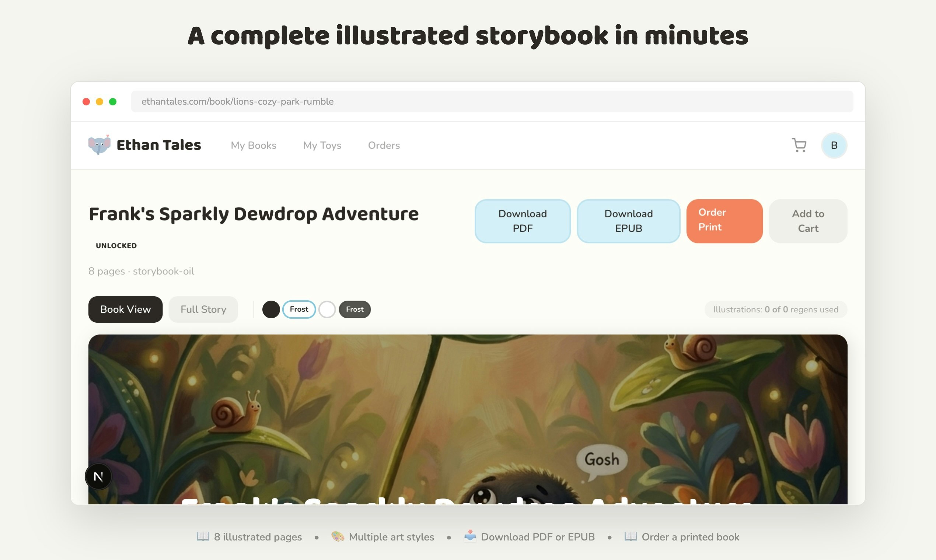Enable the light Frost overlay option
The width and height of the screenshot is (936, 560).
(x=299, y=309)
